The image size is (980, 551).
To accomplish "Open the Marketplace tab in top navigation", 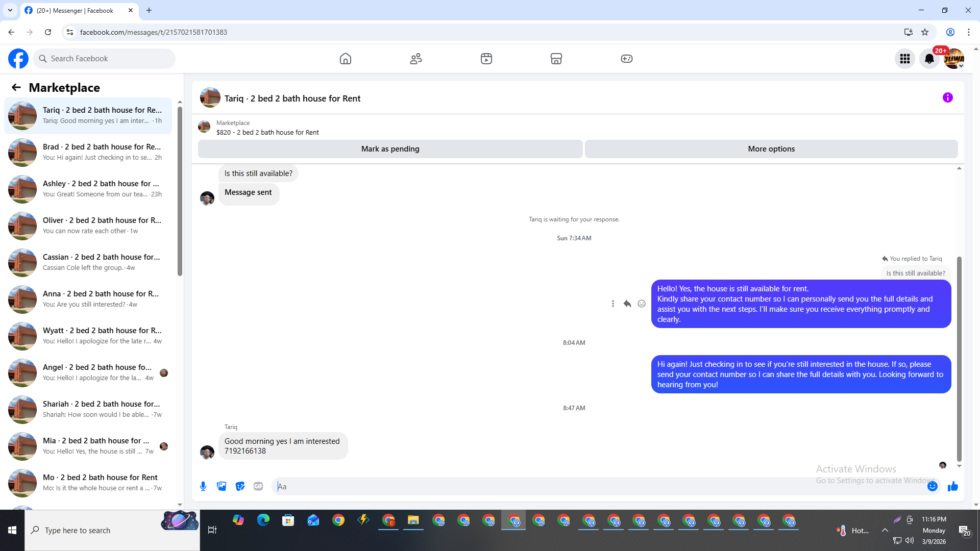I will (x=556, y=59).
